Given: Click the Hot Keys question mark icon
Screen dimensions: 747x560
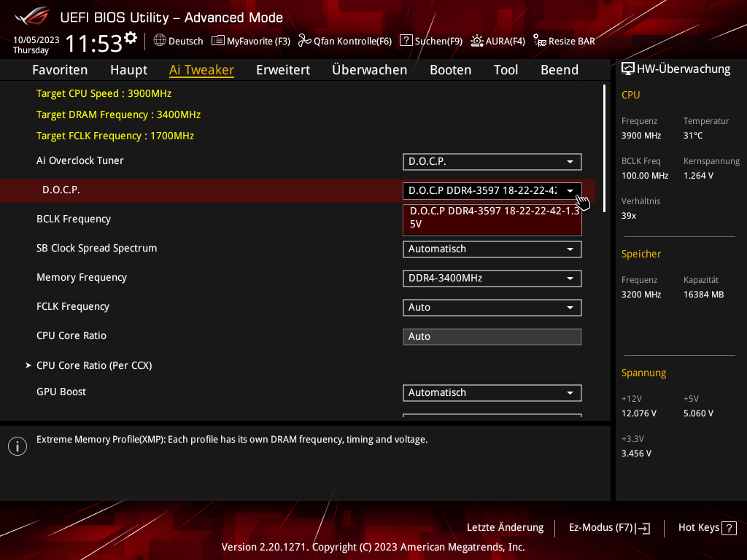Looking at the screenshot, I should coord(729,528).
